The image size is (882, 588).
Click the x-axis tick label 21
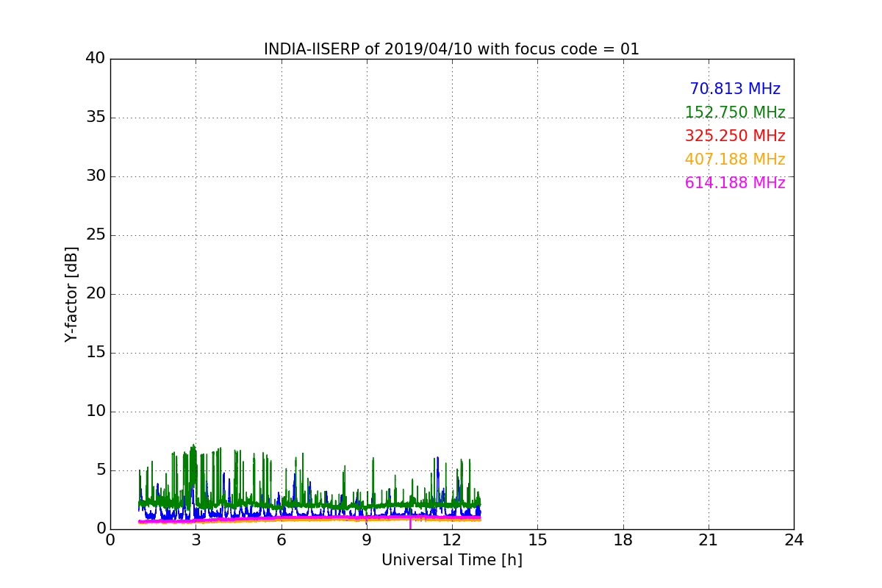[x=709, y=539]
